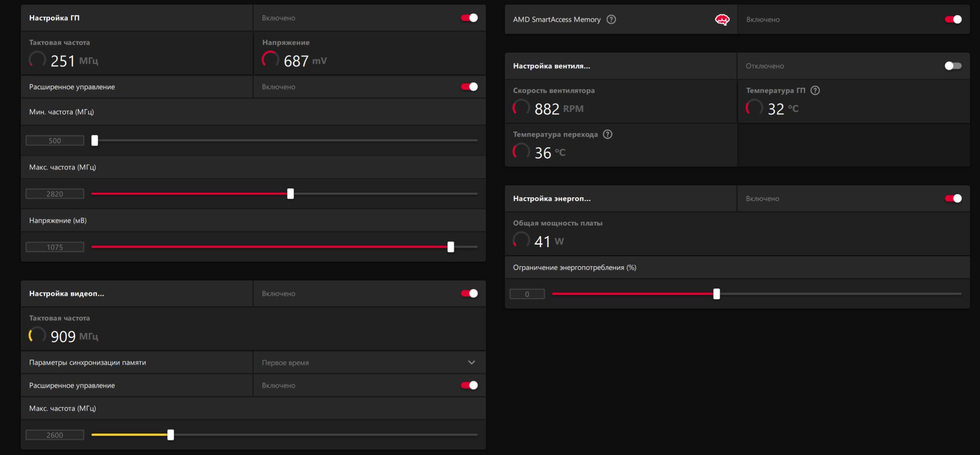This screenshot has height=455, width=980.
Task: Click the 1075 voltage input field
Action: tap(55, 247)
